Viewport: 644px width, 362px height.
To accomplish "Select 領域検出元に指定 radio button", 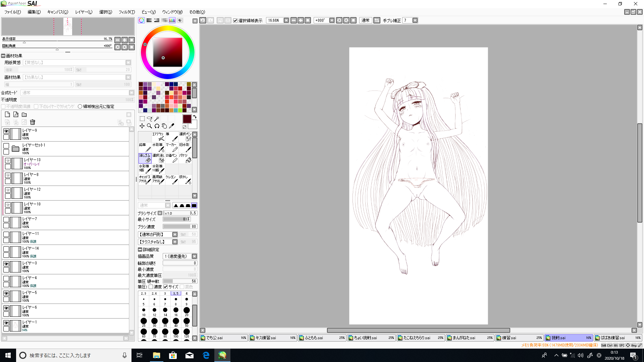I will coord(80,107).
